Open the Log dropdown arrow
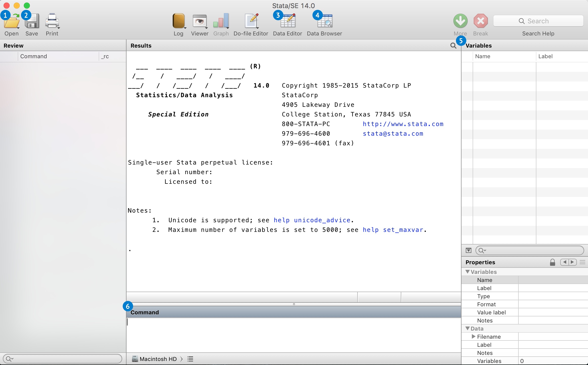Image resolution: width=588 pixels, height=365 pixels. pyautogui.click(x=185, y=28)
